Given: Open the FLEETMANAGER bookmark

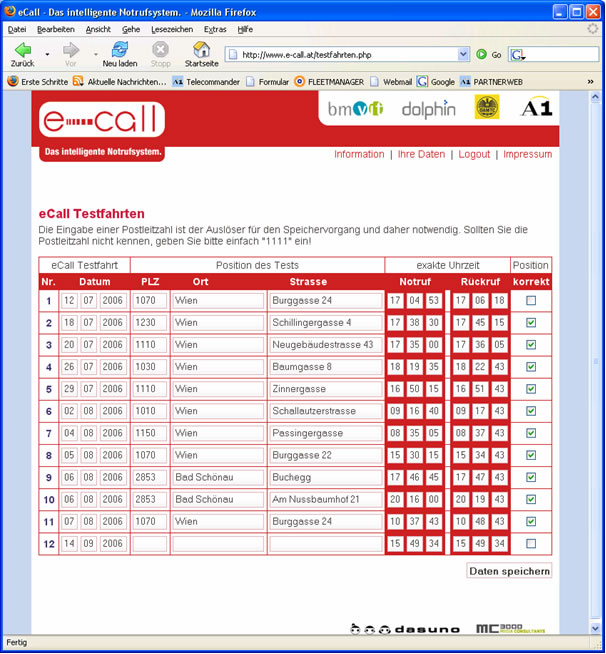Looking at the screenshot, I should [x=329, y=82].
